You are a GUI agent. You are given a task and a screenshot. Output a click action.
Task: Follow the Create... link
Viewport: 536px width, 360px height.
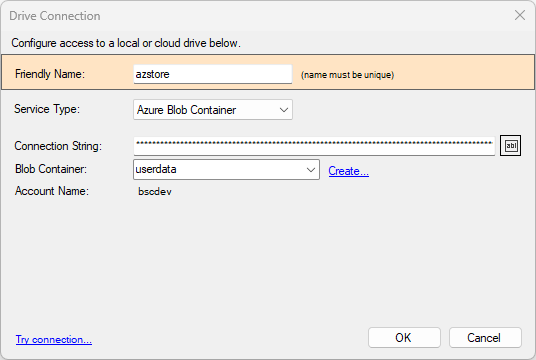pyautogui.click(x=348, y=171)
